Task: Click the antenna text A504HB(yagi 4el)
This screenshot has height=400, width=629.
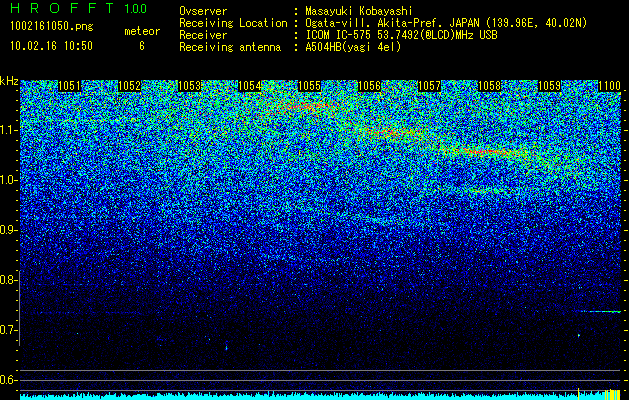Action: coord(353,47)
